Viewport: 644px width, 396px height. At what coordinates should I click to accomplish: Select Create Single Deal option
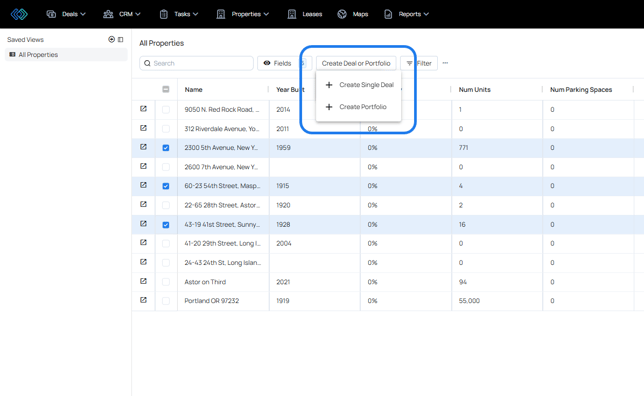click(x=359, y=85)
